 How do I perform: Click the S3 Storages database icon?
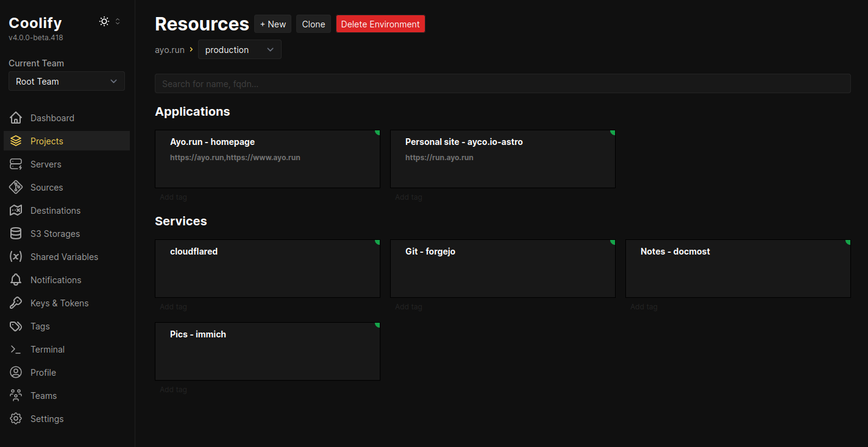[x=16, y=234]
